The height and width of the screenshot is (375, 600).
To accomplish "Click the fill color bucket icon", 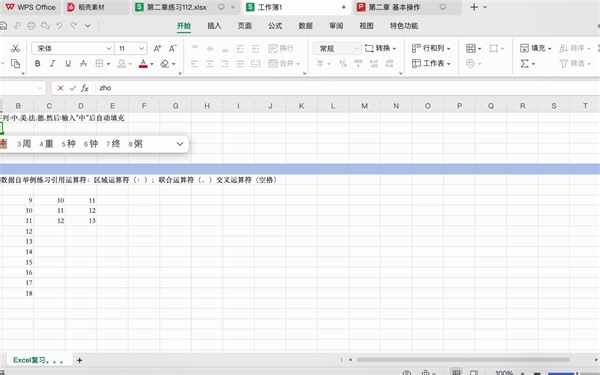I will click(122, 64).
